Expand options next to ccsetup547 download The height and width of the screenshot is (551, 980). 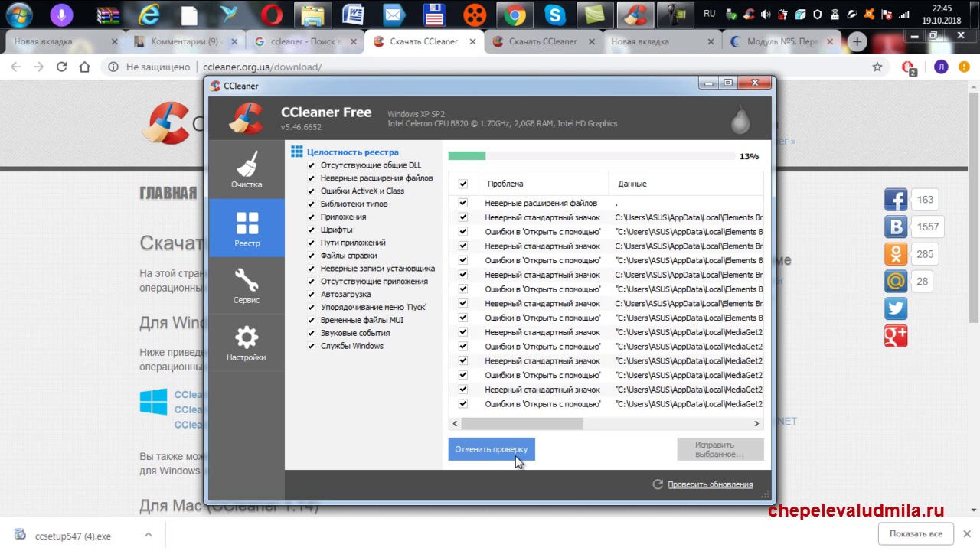[x=149, y=535]
